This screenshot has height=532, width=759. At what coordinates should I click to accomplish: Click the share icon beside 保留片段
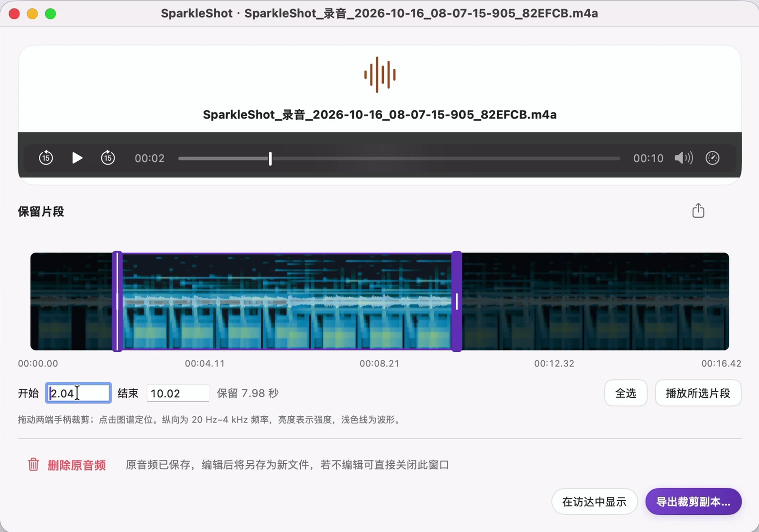point(698,211)
